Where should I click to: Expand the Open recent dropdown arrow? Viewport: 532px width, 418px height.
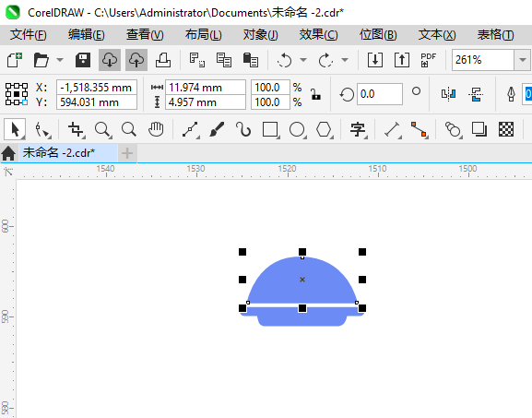[x=60, y=60]
